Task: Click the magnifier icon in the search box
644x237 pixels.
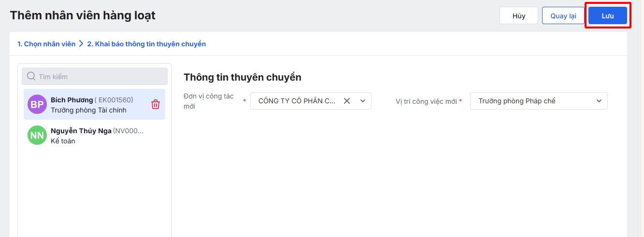Action: (31, 76)
